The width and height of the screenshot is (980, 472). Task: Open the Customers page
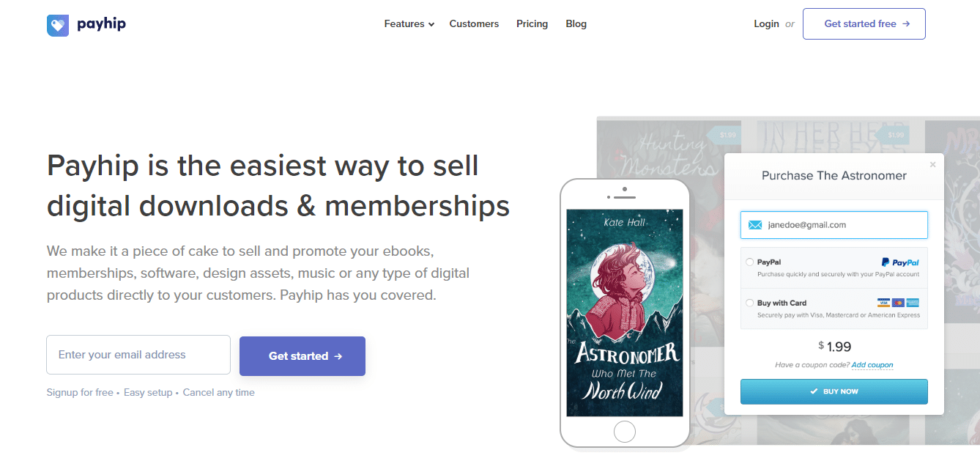(474, 23)
